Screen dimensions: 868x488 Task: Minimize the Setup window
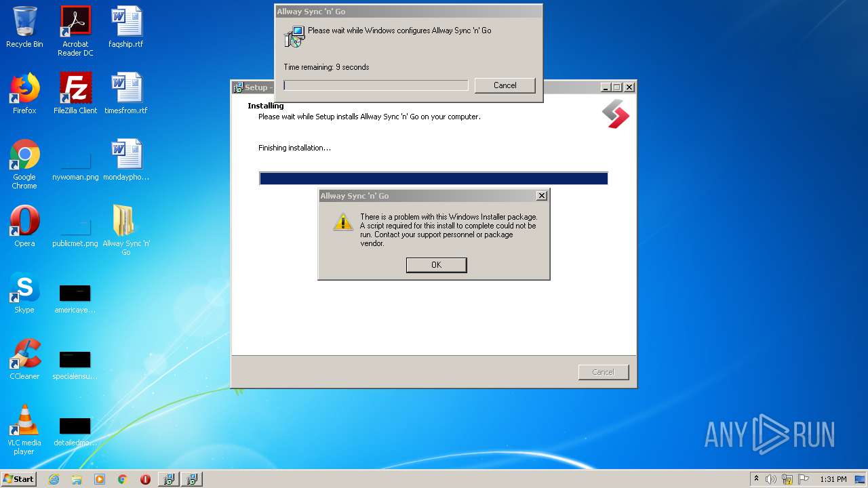coord(605,87)
